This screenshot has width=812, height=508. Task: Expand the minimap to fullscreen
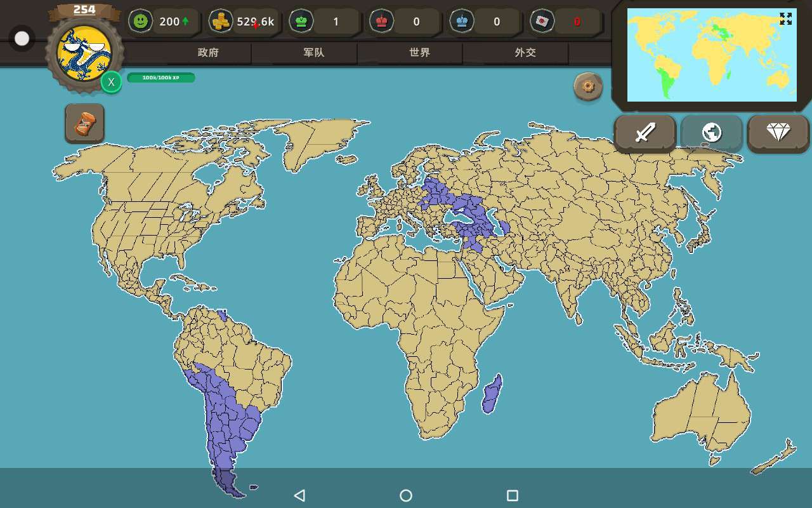point(786,19)
